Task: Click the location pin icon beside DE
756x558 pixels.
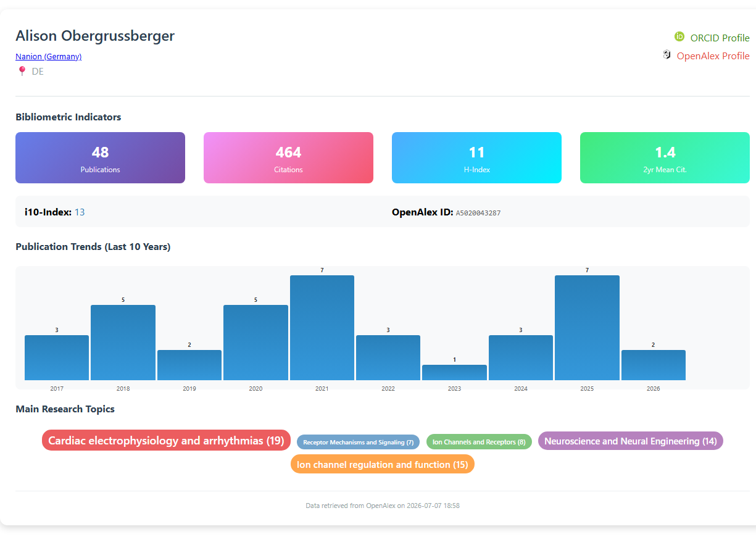Action: (x=22, y=71)
